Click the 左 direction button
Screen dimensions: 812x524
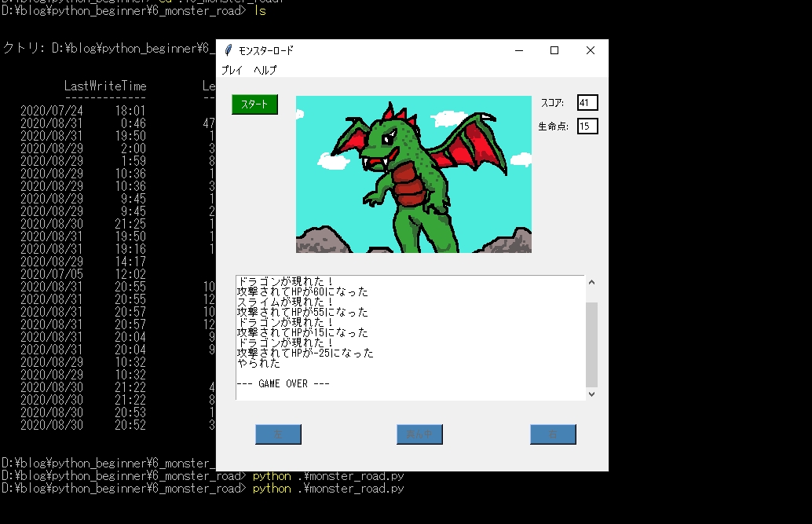pos(278,434)
